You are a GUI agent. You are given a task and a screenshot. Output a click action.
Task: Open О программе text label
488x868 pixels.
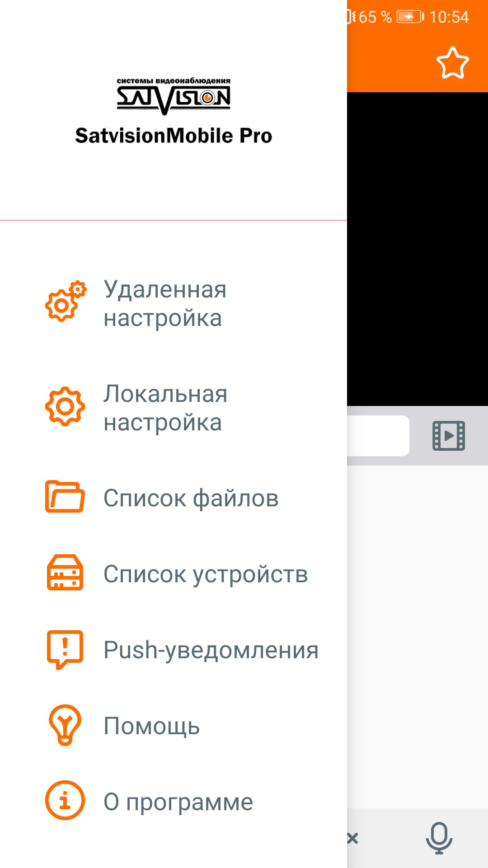click(178, 802)
